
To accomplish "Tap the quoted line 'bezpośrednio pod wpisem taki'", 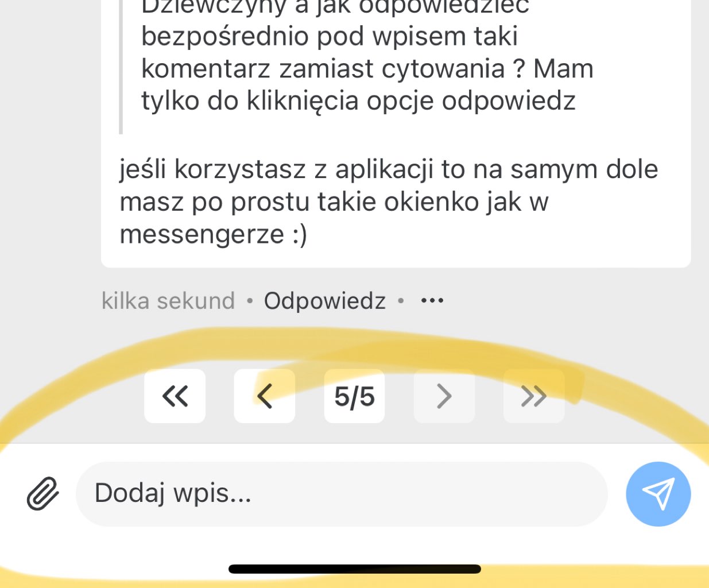I will coord(330,36).
